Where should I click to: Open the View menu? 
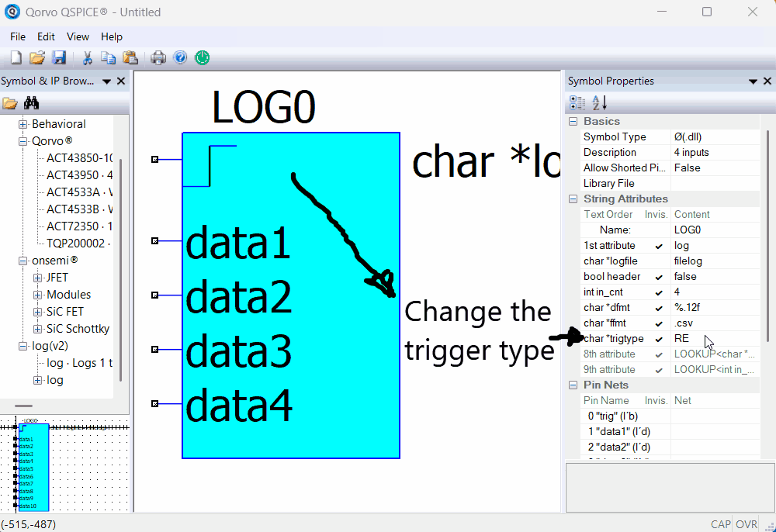[78, 36]
